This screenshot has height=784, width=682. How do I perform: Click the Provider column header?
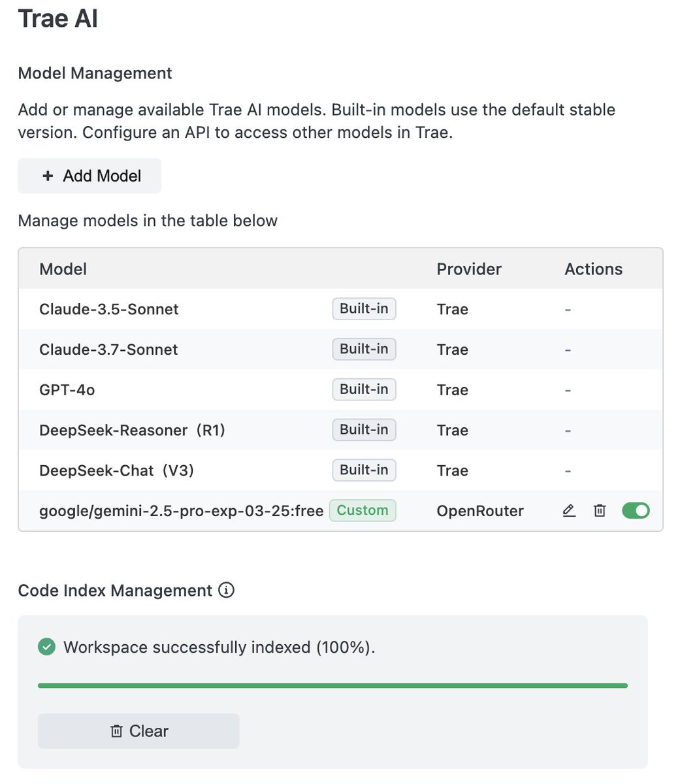click(469, 269)
